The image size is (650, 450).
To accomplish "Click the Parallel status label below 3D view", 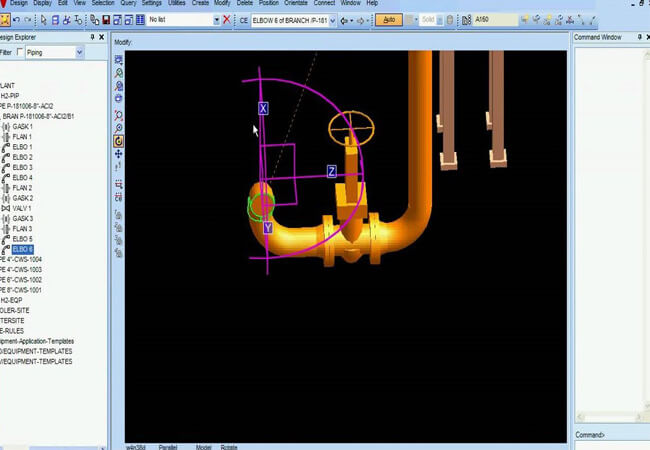I will 168,447.
